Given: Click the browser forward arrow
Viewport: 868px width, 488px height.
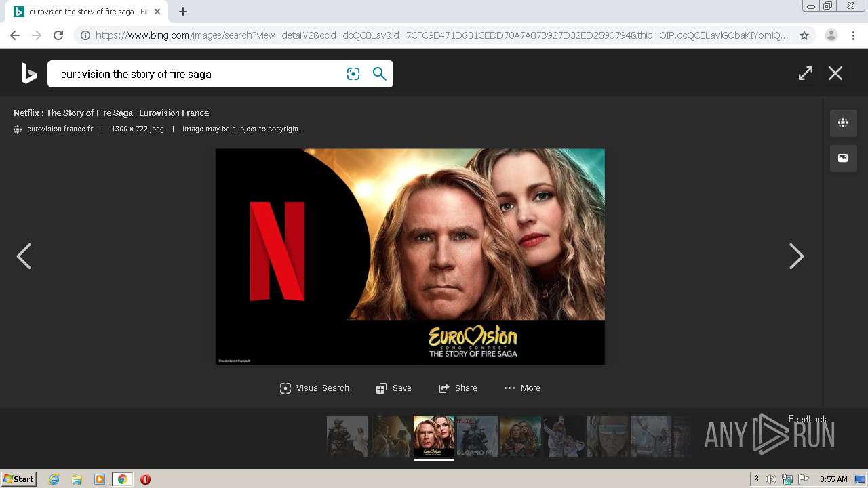Looking at the screenshot, I should pos(37,35).
